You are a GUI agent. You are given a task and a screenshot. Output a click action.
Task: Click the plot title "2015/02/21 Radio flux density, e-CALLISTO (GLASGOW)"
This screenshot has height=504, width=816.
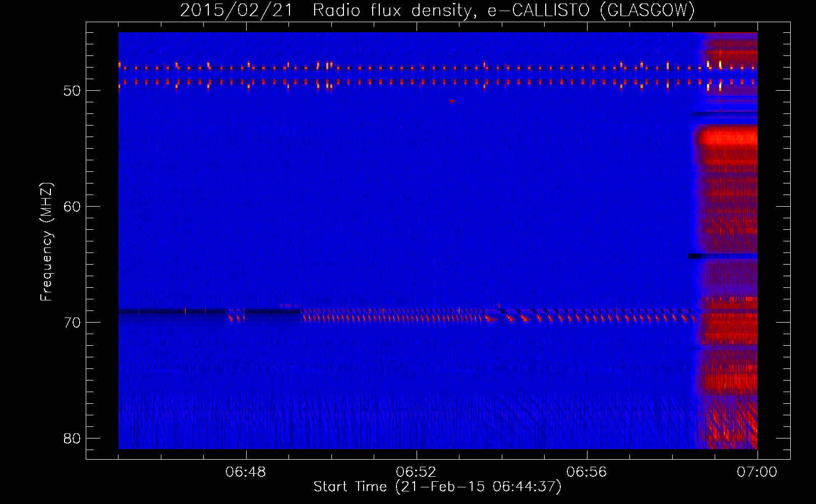click(437, 10)
